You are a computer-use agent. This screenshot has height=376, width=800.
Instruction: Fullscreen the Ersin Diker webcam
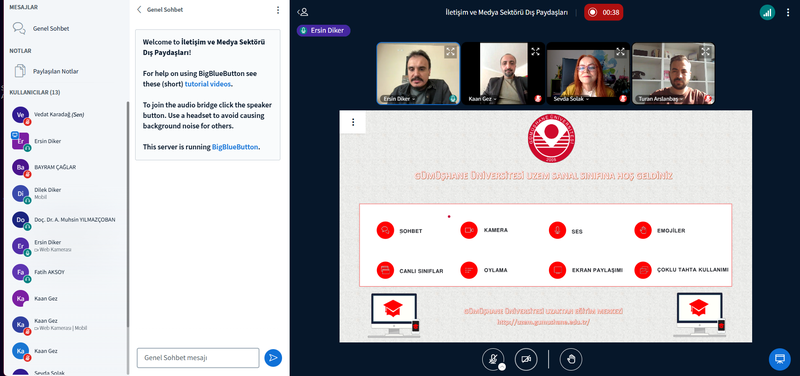[x=450, y=52]
